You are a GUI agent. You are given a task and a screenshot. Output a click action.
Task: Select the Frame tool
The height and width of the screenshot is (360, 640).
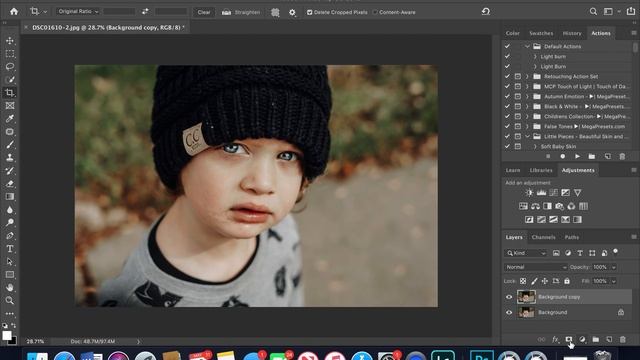pyautogui.click(x=10, y=106)
